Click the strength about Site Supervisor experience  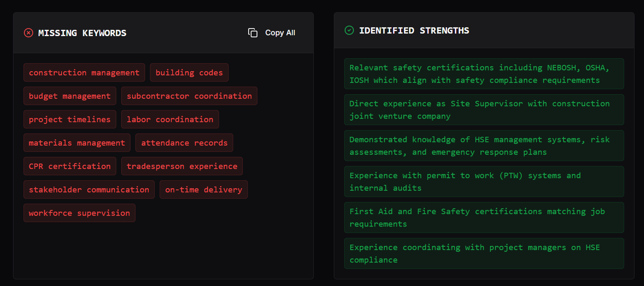[x=484, y=110]
